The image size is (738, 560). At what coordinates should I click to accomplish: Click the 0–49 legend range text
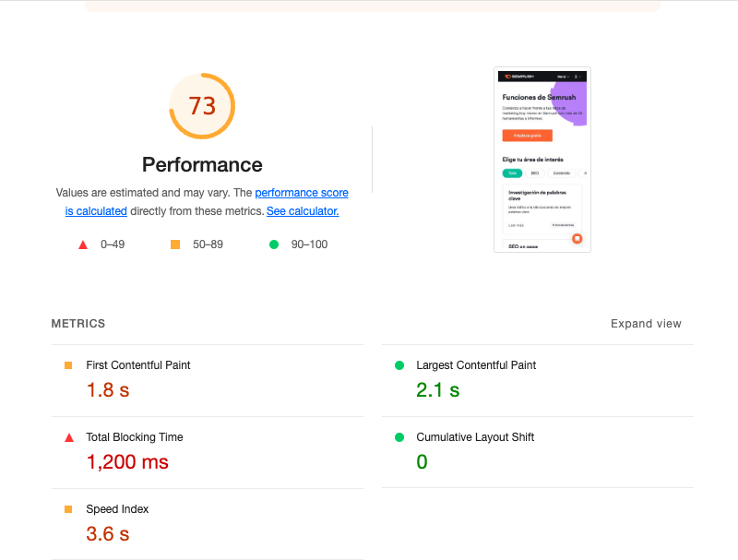(113, 244)
